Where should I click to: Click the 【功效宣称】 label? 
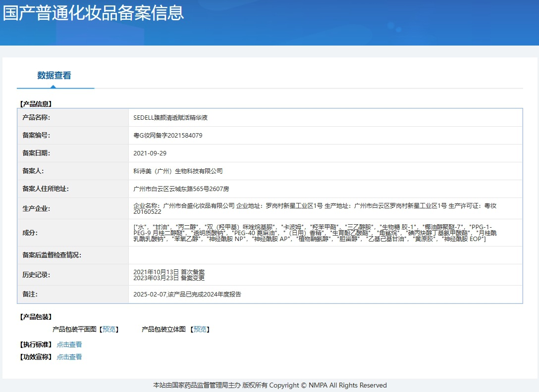(36, 357)
